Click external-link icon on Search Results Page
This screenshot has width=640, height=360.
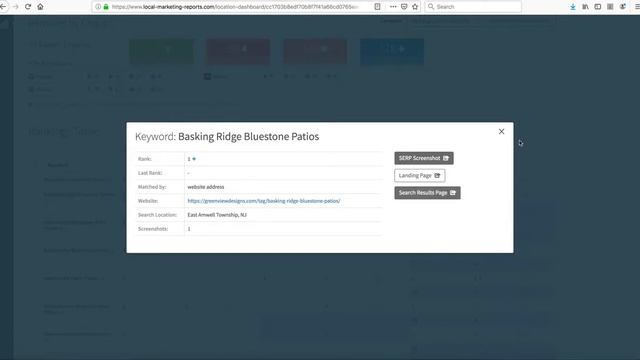pyautogui.click(x=453, y=193)
